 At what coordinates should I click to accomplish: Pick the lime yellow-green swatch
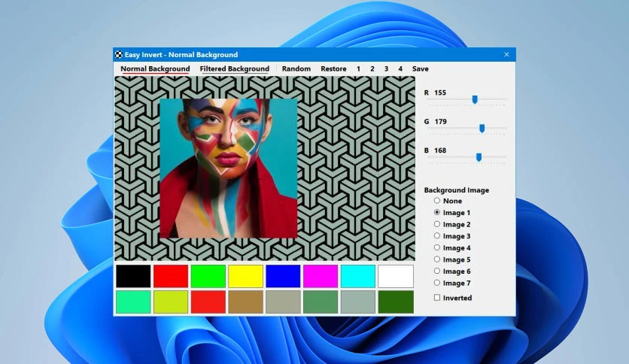click(x=171, y=302)
